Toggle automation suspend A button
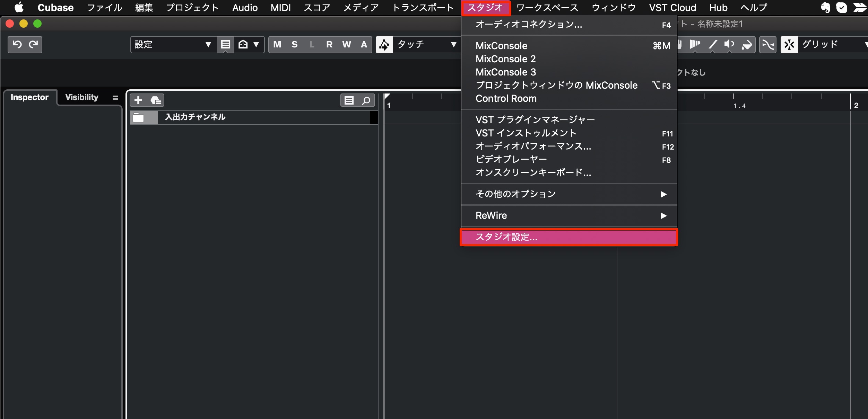The height and width of the screenshot is (419, 868). (x=364, y=44)
